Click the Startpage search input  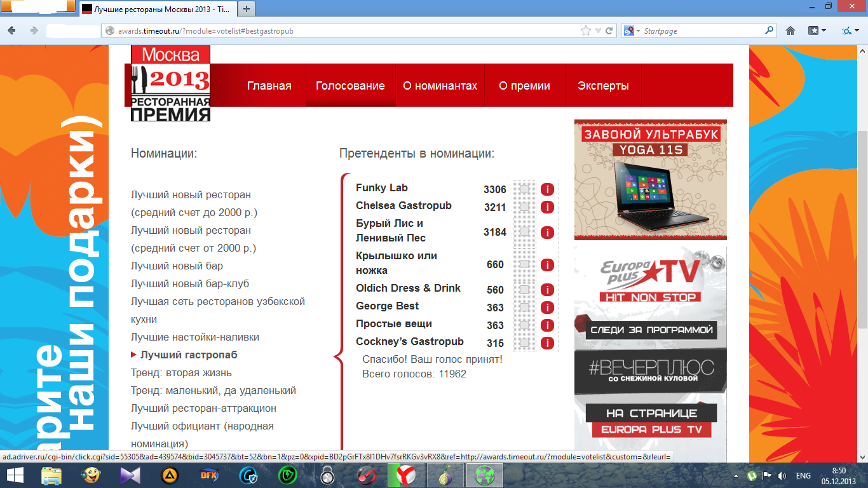(702, 30)
